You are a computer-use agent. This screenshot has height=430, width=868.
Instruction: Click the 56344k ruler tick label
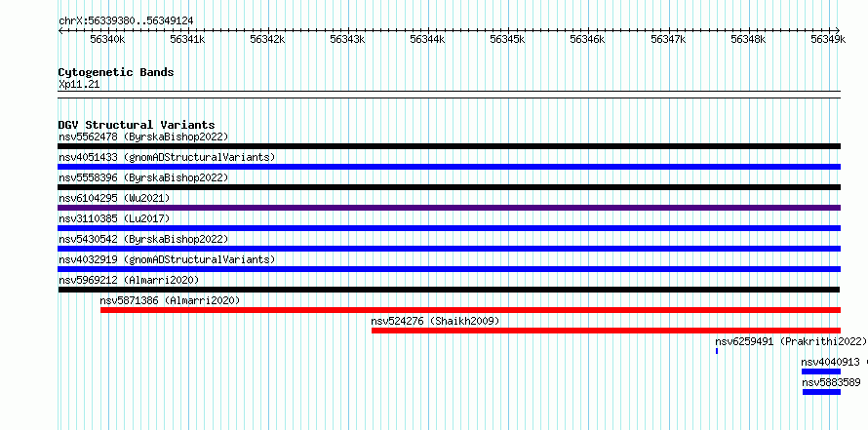[428, 39]
